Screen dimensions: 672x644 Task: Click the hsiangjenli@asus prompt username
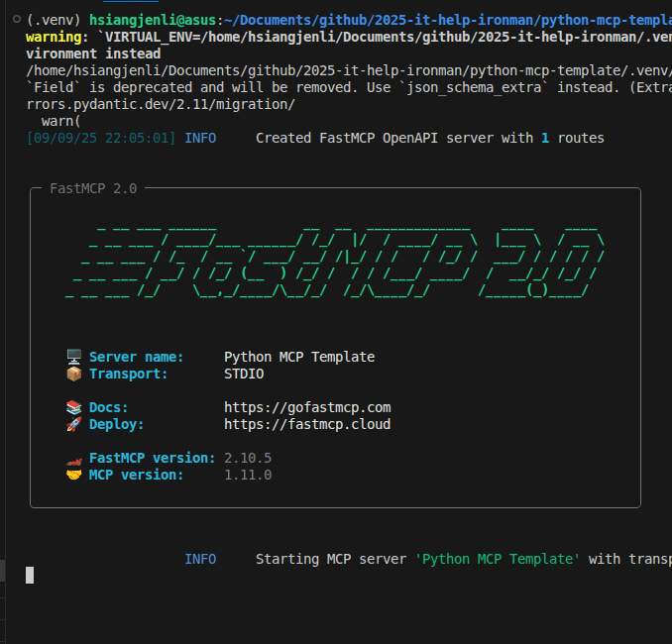(153, 20)
